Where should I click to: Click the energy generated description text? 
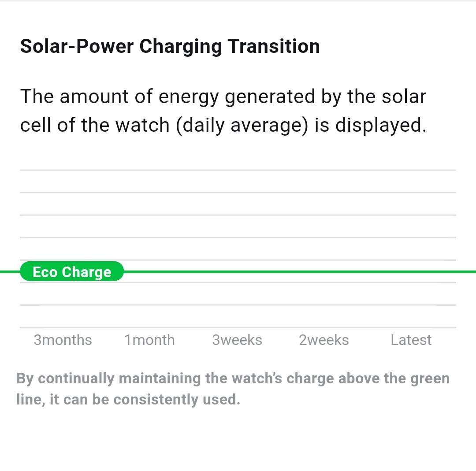pyautogui.click(x=223, y=111)
